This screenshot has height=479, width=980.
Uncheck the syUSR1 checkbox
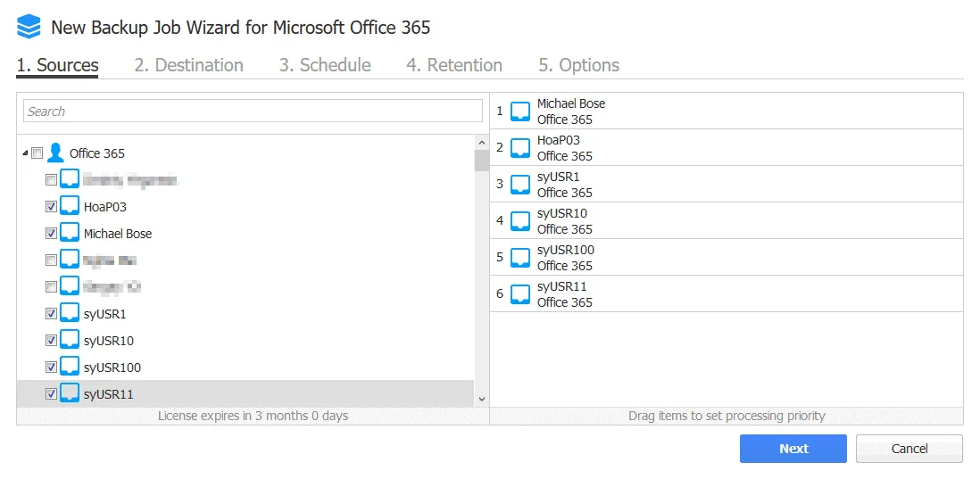pyautogui.click(x=51, y=313)
